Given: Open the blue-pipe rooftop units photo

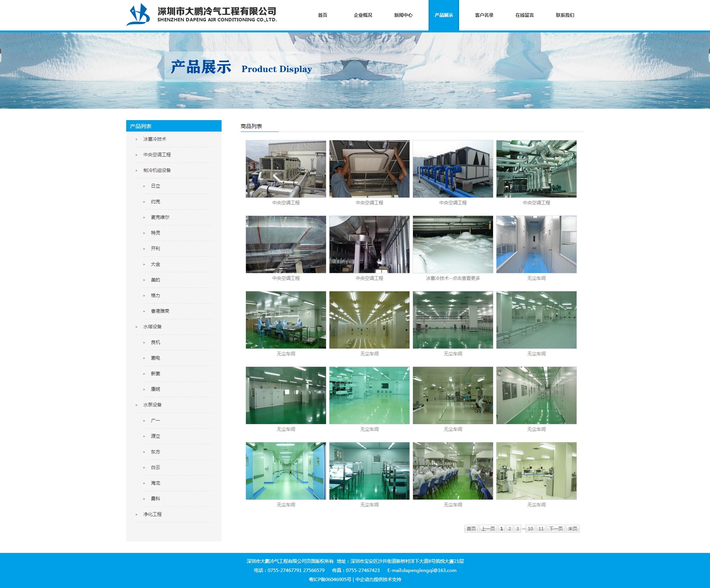Looking at the screenshot, I should (x=453, y=169).
